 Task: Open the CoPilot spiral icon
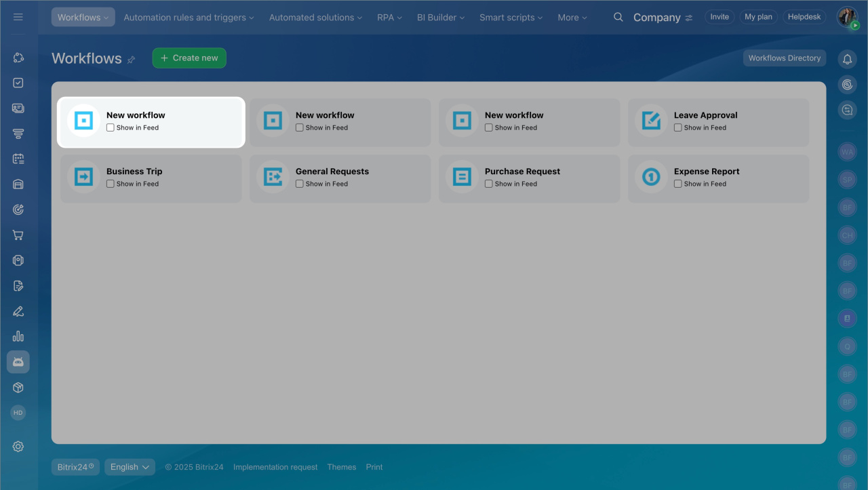tap(847, 85)
